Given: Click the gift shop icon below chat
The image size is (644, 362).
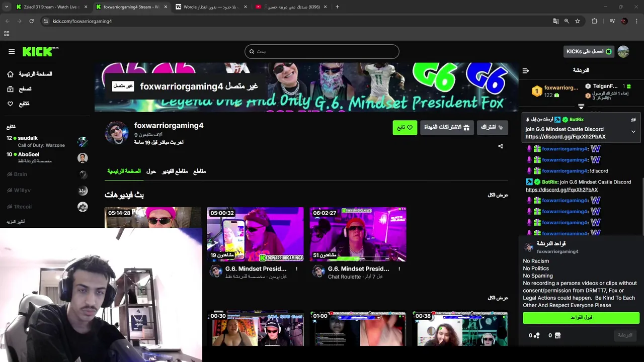Looking at the screenshot, I should (x=557, y=336).
